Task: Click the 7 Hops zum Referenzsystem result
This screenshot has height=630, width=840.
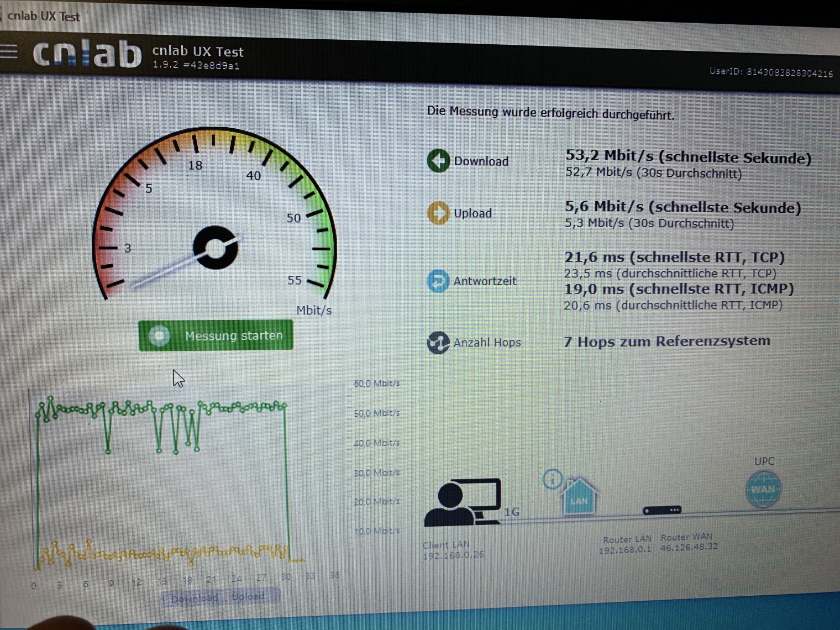Action: [666, 342]
